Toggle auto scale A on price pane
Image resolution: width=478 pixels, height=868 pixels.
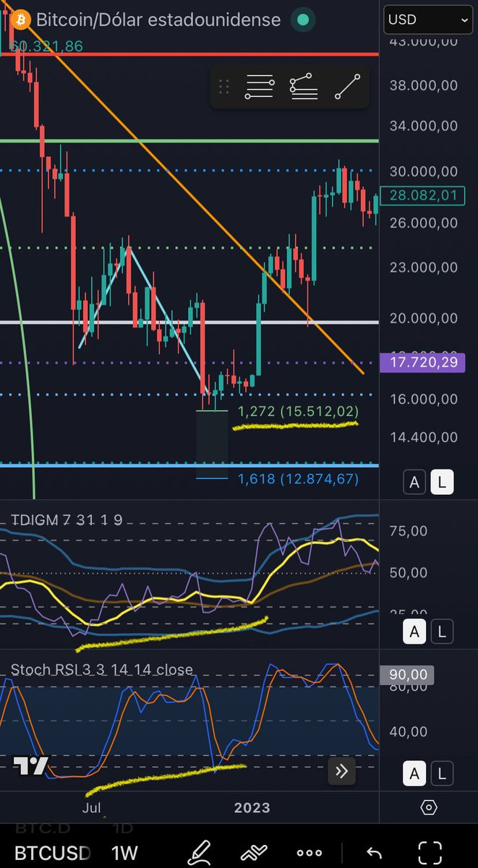point(414,482)
